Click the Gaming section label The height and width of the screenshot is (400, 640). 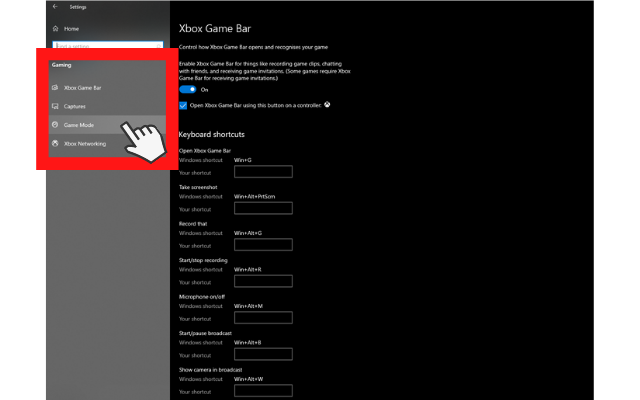click(61, 65)
